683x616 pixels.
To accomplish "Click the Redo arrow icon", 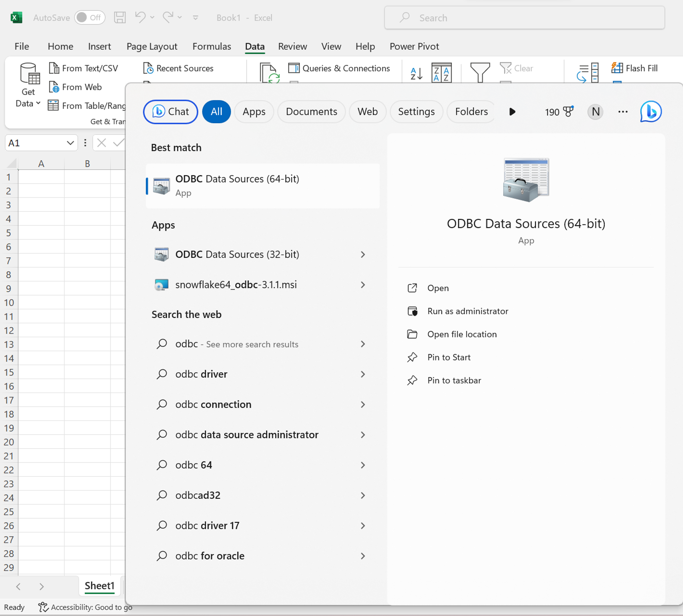I will point(168,17).
